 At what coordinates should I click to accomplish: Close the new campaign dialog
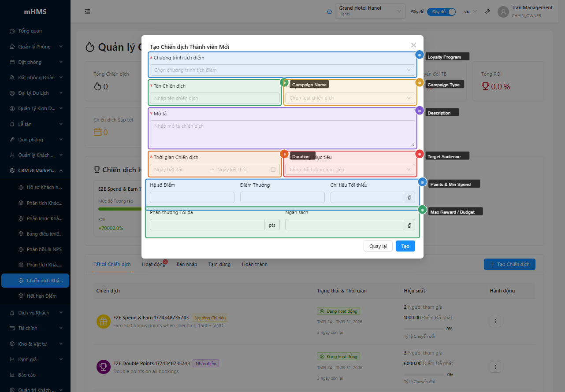point(413,45)
